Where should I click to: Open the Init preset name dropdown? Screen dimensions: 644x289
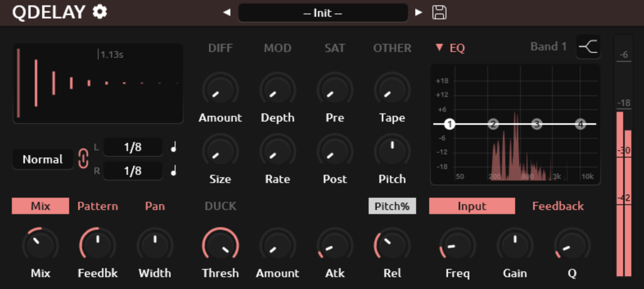coord(323,13)
